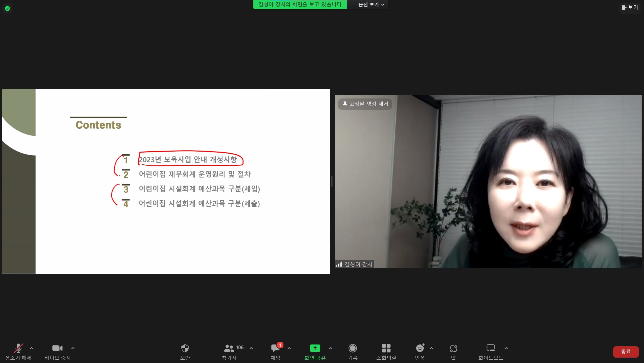The height and width of the screenshot is (363, 644).
Task: Click signal strength icon by 김성여 강사
Action: pos(339,265)
